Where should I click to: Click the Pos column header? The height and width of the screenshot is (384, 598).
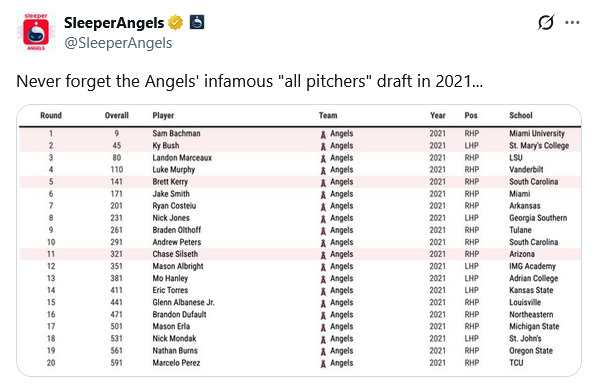click(471, 116)
